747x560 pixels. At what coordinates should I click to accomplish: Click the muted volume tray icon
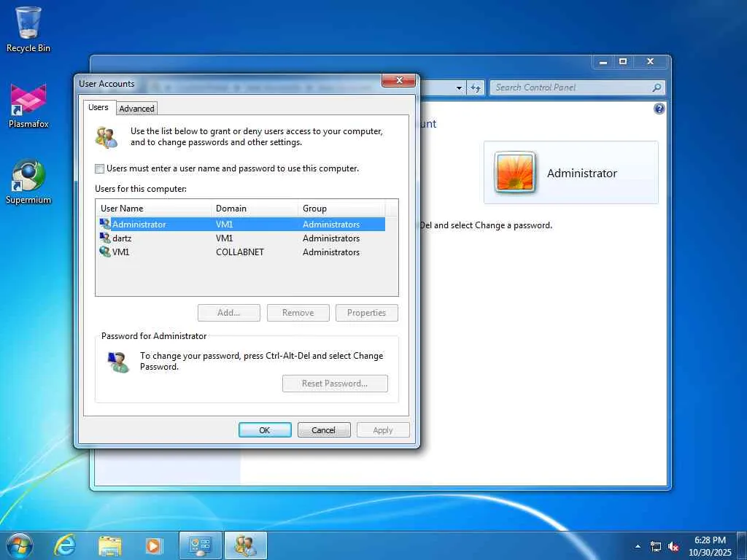[x=673, y=547]
